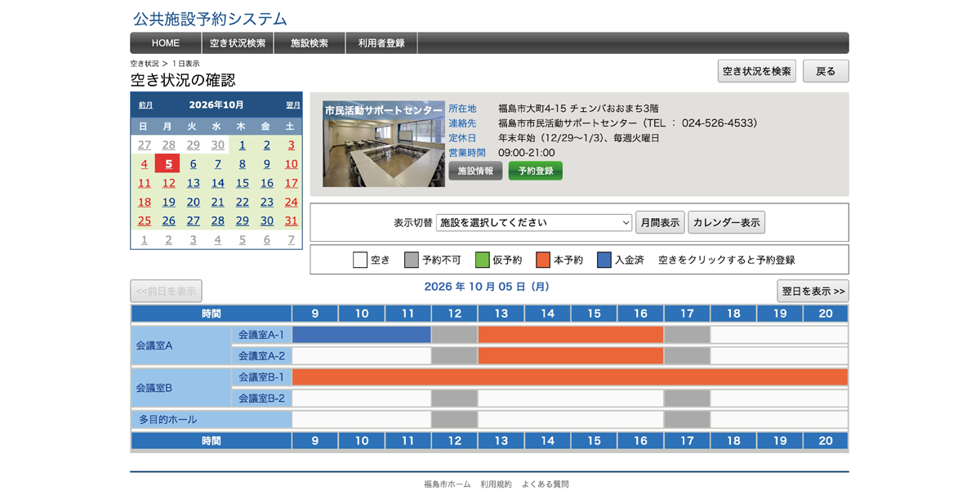Click the orange 本予約 legend swatch
This screenshot has width=980, height=490.
coord(543,260)
